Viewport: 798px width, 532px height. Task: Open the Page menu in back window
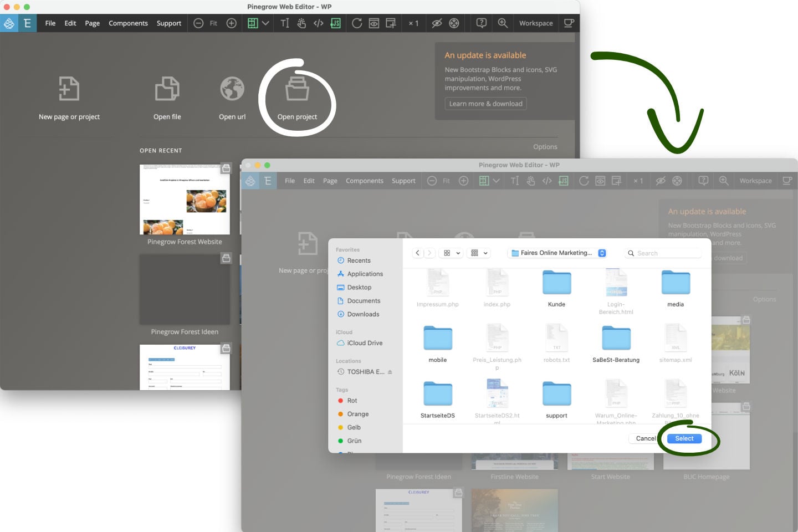93,23
